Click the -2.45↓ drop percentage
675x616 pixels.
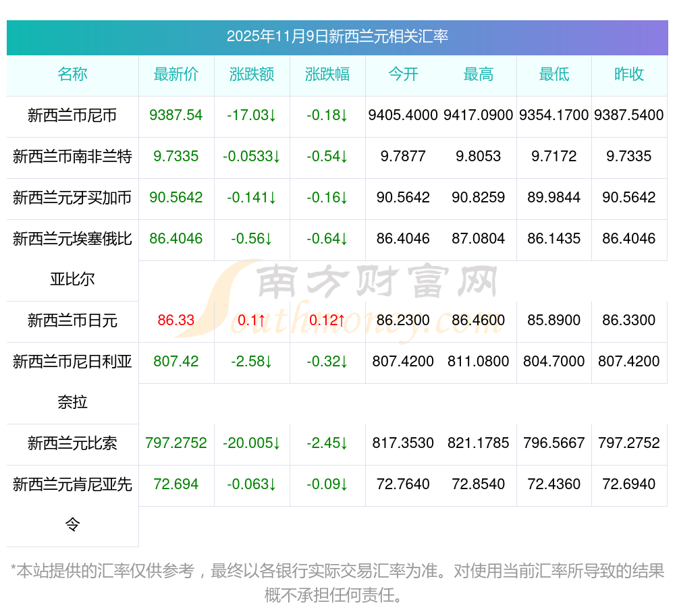pyautogui.click(x=327, y=443)
